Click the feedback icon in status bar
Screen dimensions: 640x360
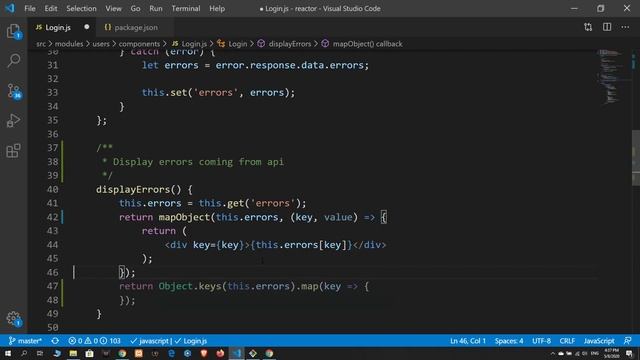click(x=628, y=341)
